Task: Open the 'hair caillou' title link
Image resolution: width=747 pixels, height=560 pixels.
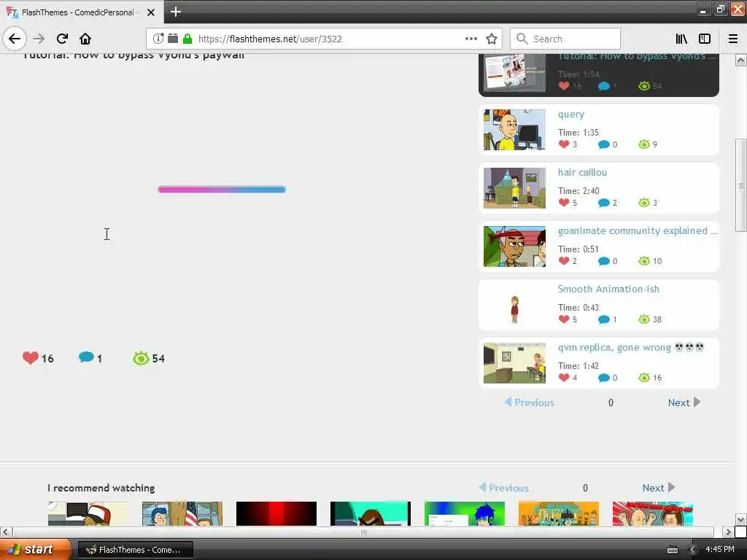Action: tap(582, 172)
